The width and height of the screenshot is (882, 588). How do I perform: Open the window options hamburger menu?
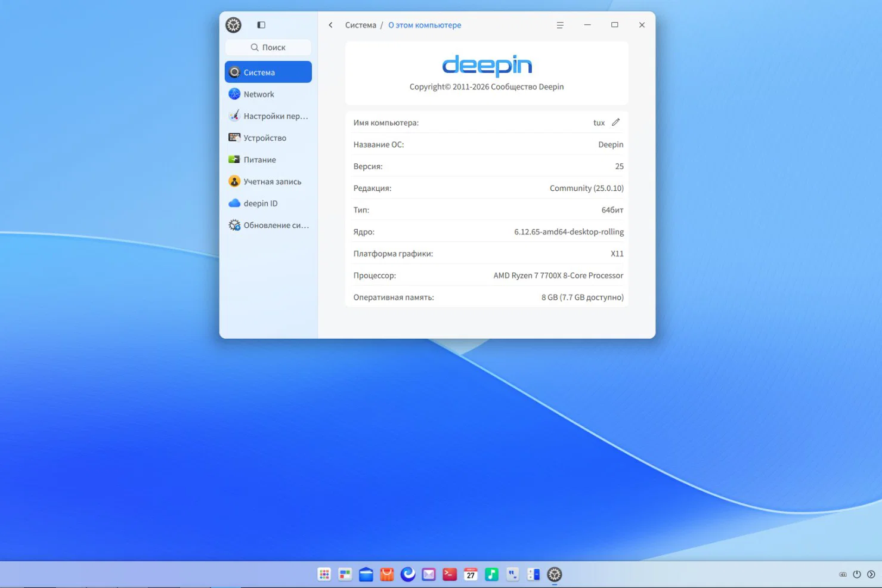point(559,25)
